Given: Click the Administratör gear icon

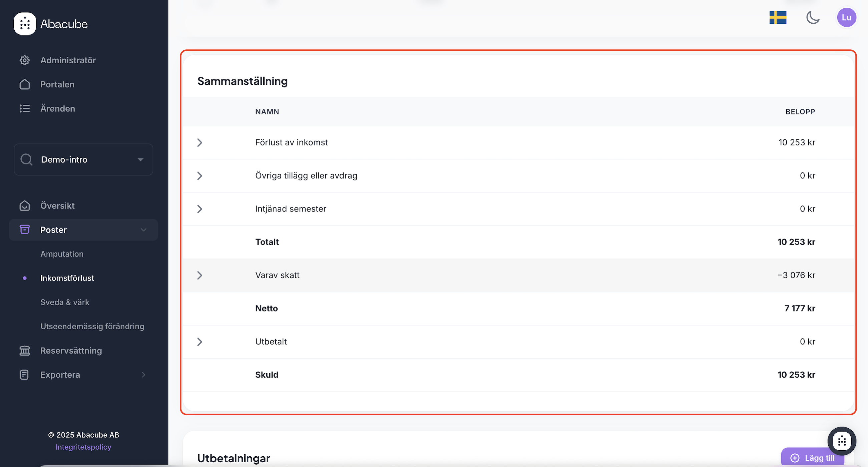Looking at the screenshot, I should coord(25,60).
